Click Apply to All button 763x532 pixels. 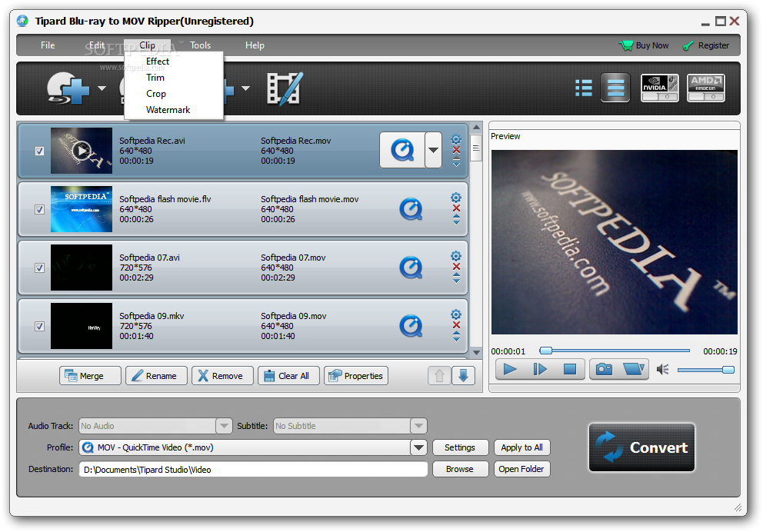[521, 447]
